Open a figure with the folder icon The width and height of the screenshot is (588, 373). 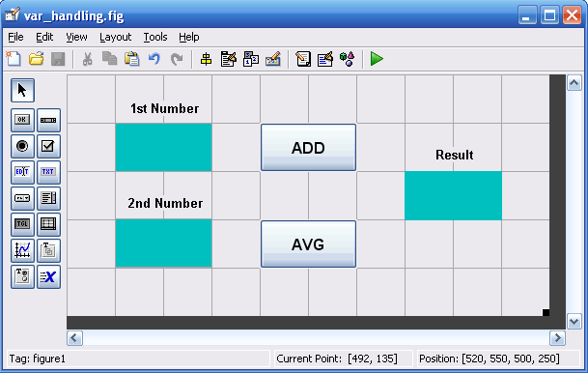tap(37, 59)
